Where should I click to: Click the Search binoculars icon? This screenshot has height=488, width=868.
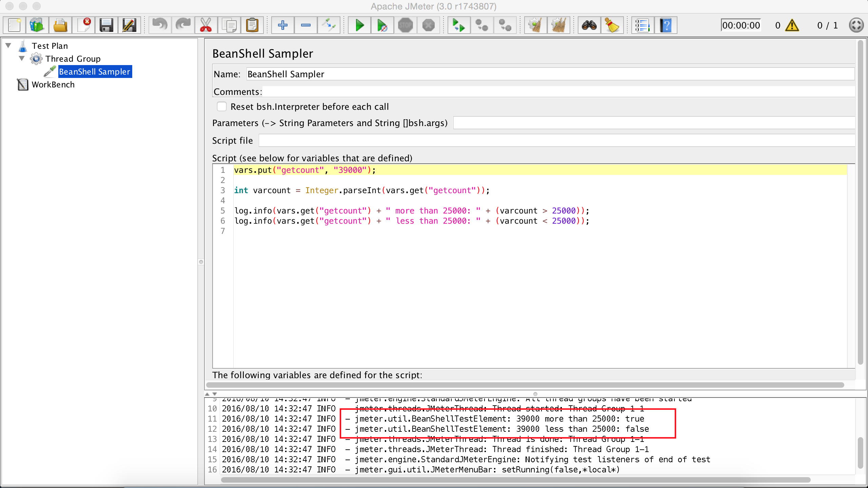(x=589, y=25)
